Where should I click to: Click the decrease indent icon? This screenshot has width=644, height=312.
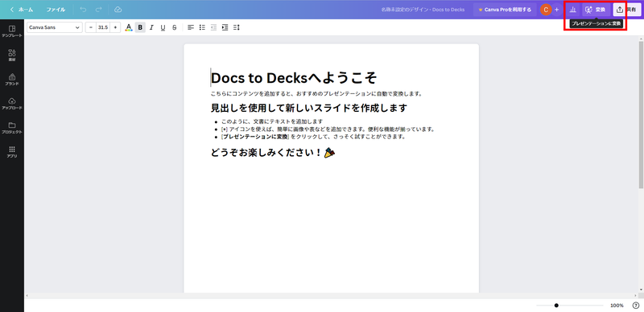pyautogui.click(x=213, y=27)
